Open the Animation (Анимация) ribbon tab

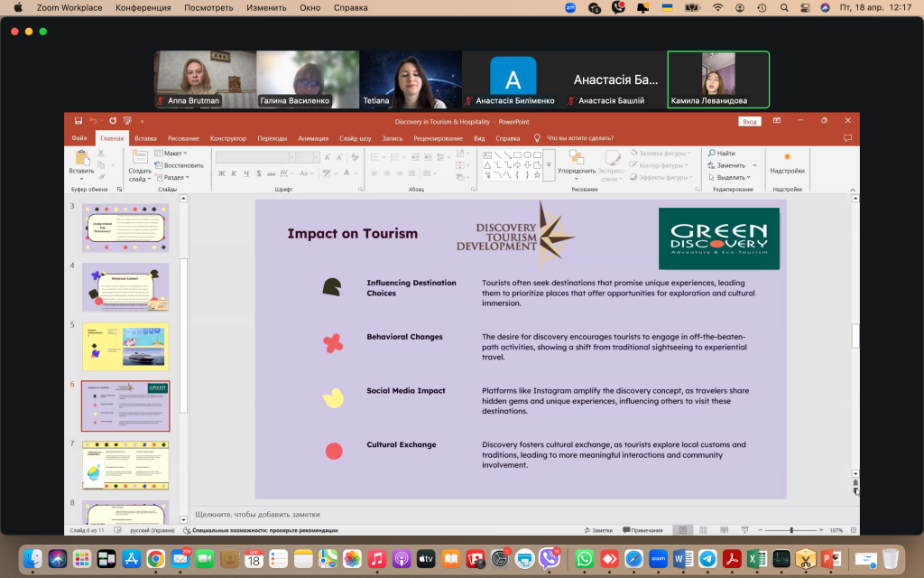313,138
